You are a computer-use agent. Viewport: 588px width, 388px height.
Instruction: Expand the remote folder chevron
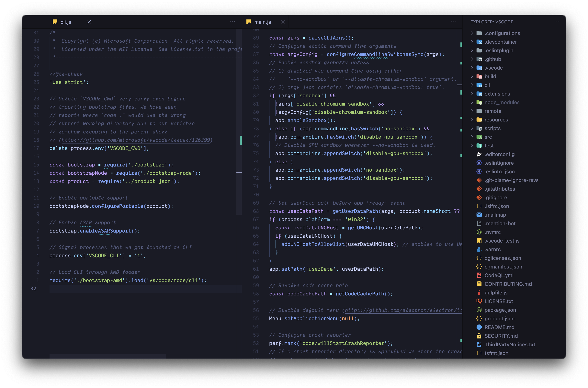click(471, 111)
